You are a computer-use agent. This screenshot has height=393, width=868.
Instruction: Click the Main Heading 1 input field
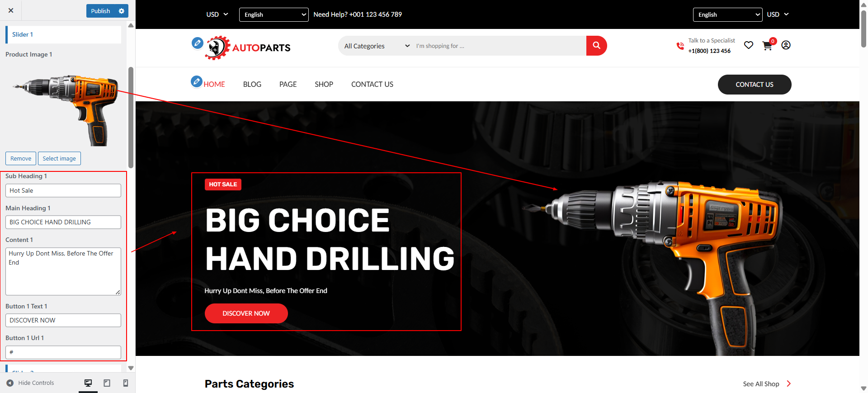[63, 222]
